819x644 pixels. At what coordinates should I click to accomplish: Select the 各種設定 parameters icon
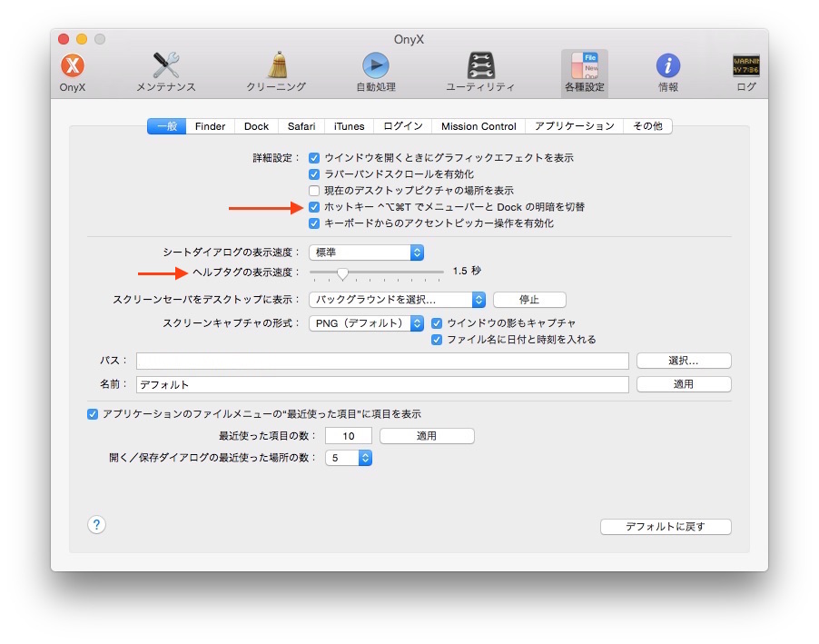pyautogui.click(x=585, y=65)
